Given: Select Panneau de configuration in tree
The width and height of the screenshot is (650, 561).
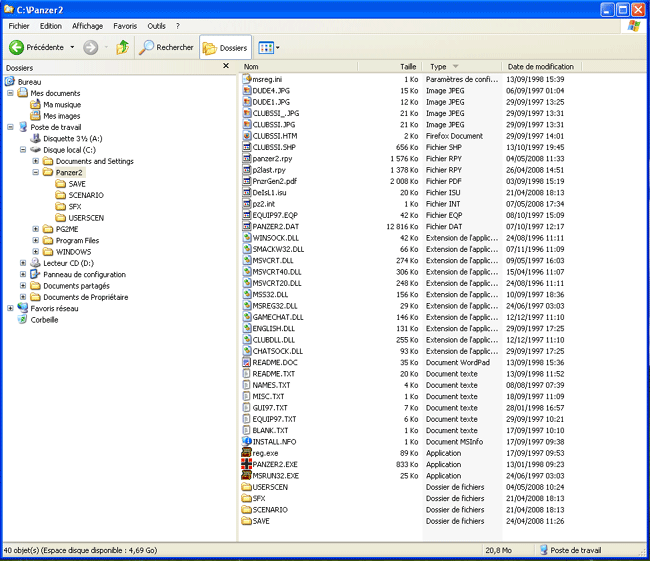Looking at the screenshot, I should click(84, 274).
